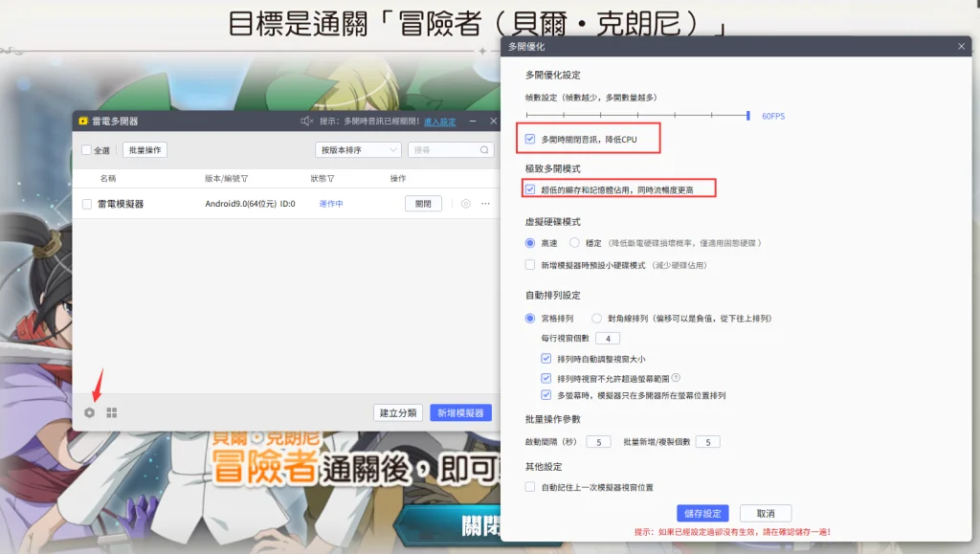Close the 雷電多開器 window
The image size is (980, 554).
pos(493,122)
